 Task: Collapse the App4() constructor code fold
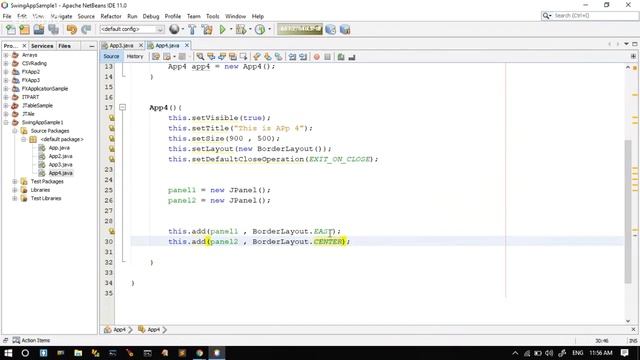coord(122,107)
